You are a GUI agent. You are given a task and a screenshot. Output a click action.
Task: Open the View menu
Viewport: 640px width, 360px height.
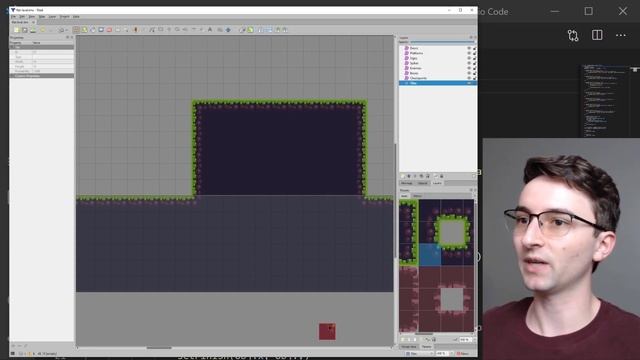pyautogui.click(x=32, y=17)
